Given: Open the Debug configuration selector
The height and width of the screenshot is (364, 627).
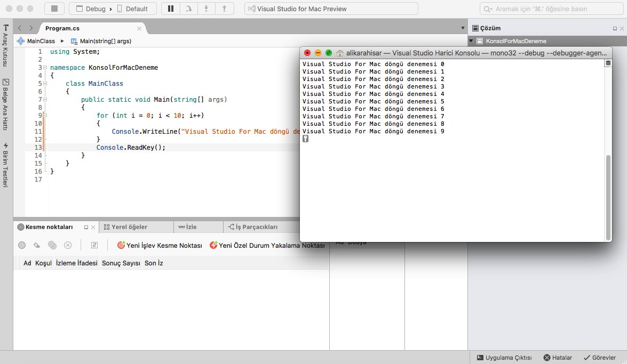Looking at the screenshot, I should click(x=91, y=9).
